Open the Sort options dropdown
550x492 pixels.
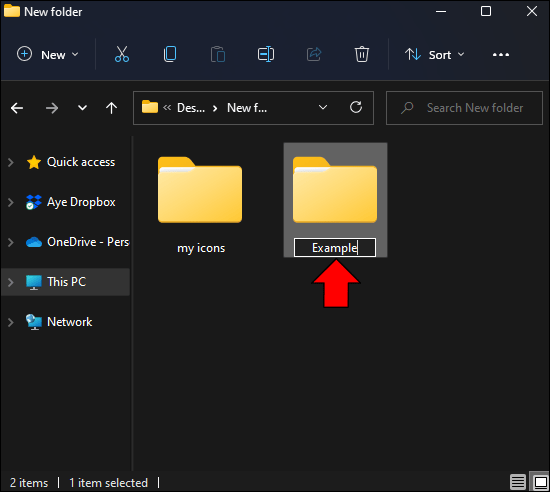435,55
